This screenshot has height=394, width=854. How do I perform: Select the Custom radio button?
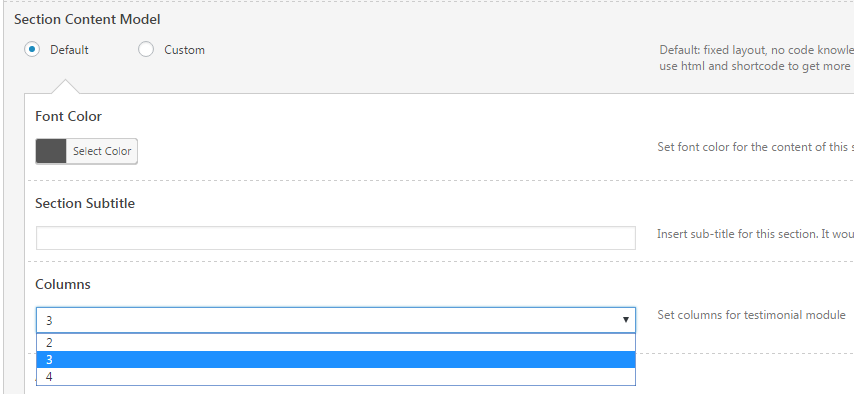click(x=146, y=50)
